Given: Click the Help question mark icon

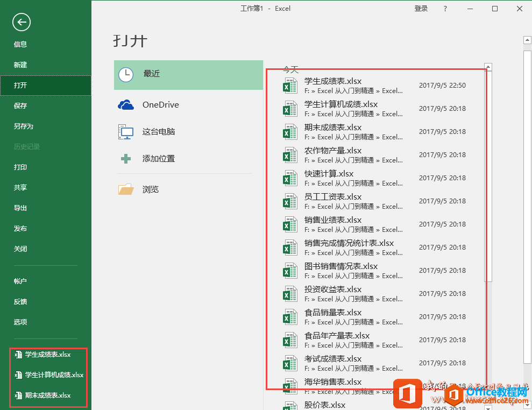Looking at the screenshot, I should pos(444,9).
